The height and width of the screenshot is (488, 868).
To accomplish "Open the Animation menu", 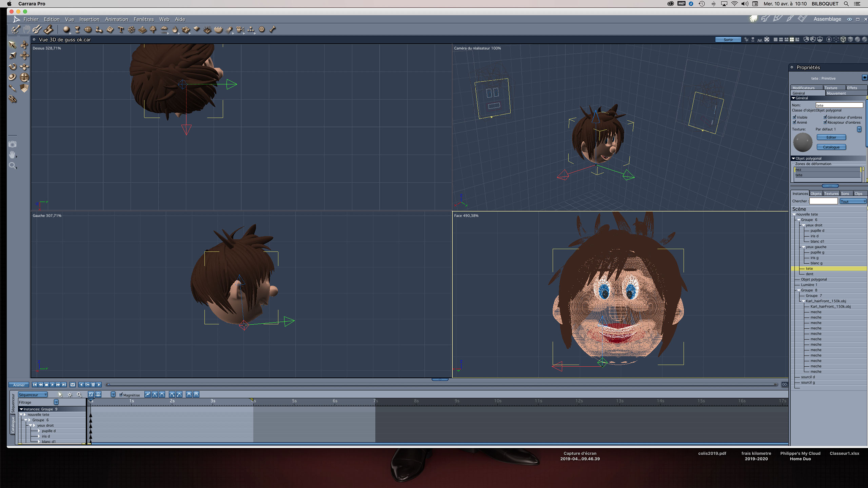I will click(x=116, y=19).
